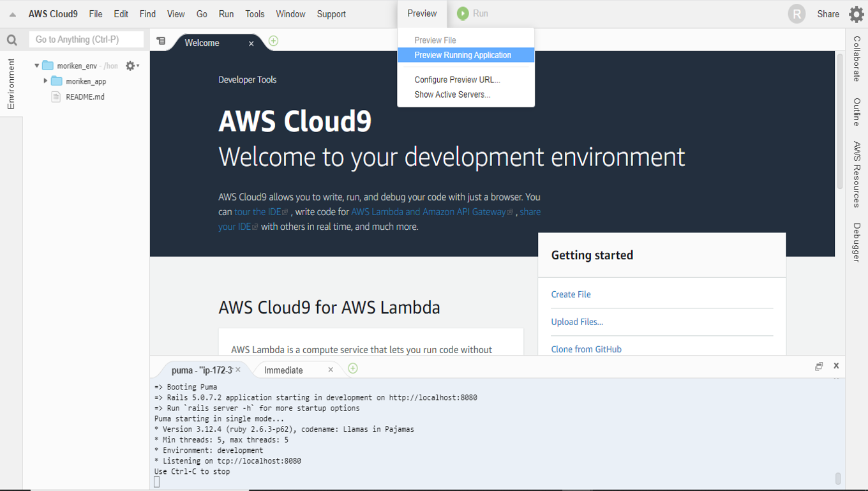
Task: Add a new terminal tab with the plus icon
Action: tap(353, 368)
